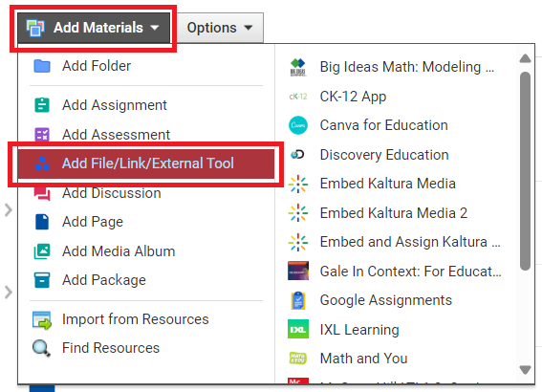
Task: Click the Find Resources magnifier icon
Action: 41,348
